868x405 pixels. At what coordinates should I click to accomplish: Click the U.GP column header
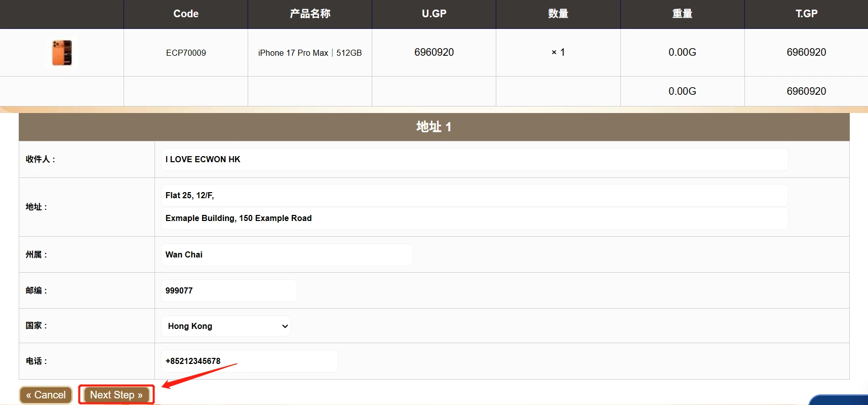(434, 14)
